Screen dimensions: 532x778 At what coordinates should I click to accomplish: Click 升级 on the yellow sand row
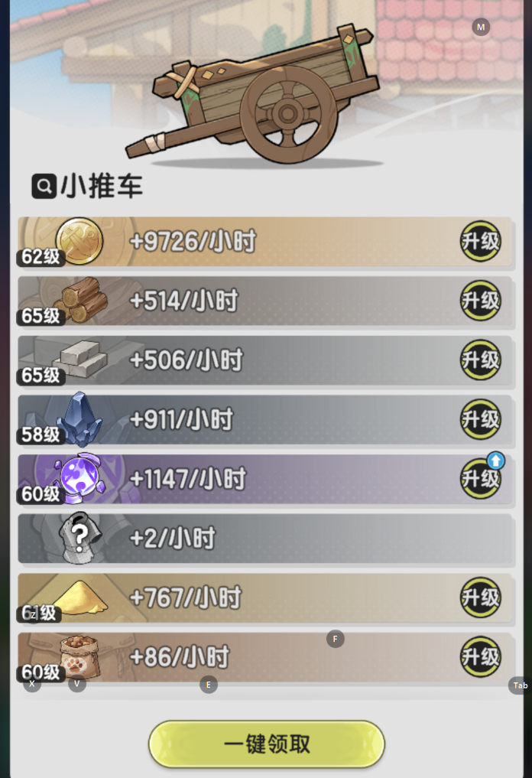pos(480,597)
